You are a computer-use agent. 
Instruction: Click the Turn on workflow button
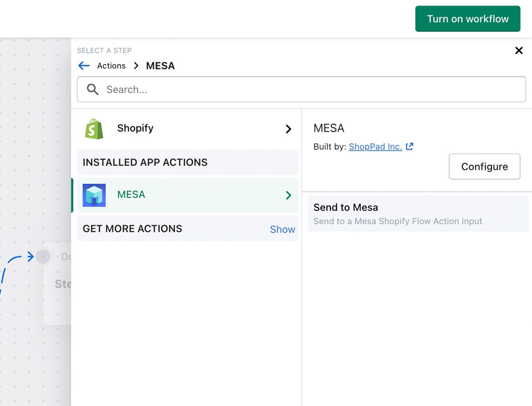click(x=467, y=18)
